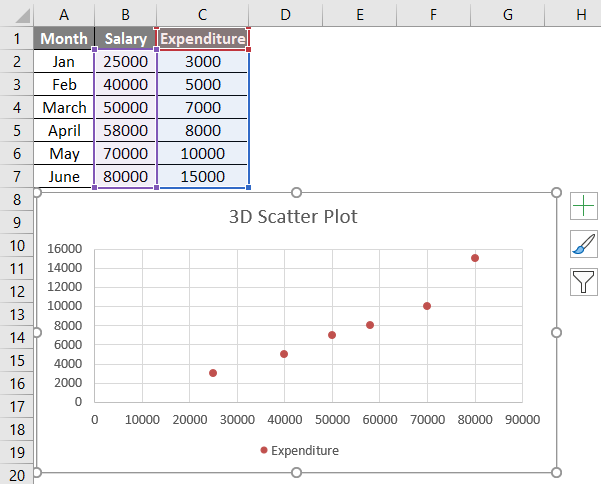Click the top-right chart corner handle

(557, 192)
